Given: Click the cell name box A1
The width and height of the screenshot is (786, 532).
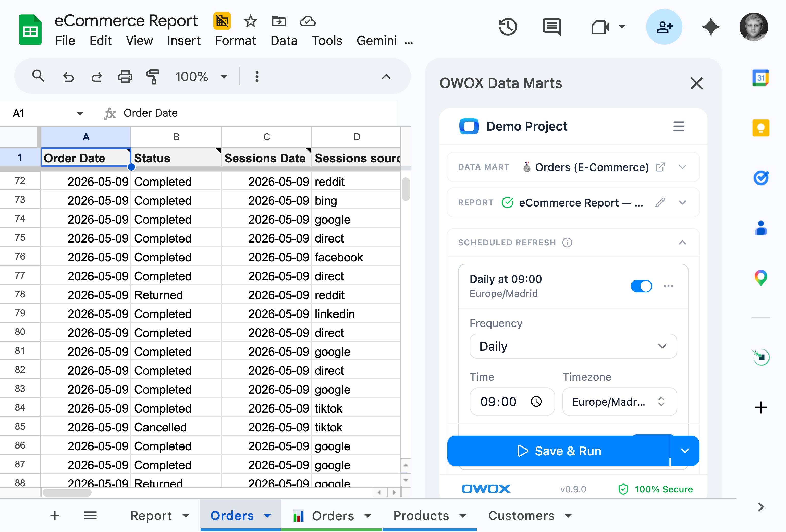Looking at the screenshot, I should [47, 113].
